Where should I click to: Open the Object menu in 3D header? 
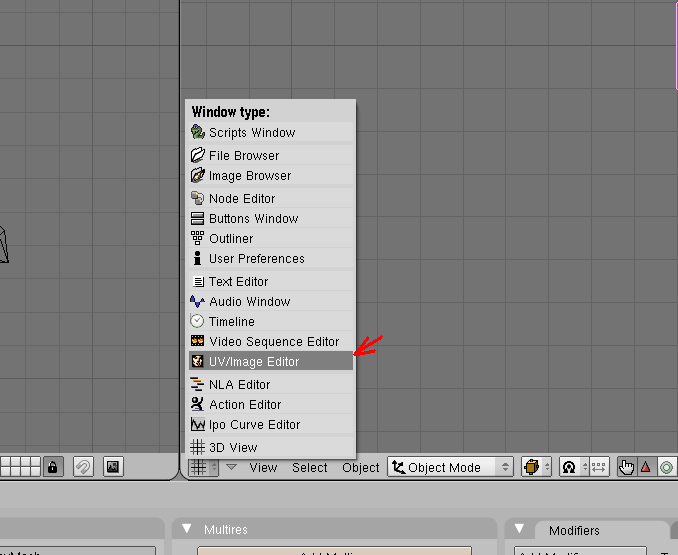coord(361,468)
